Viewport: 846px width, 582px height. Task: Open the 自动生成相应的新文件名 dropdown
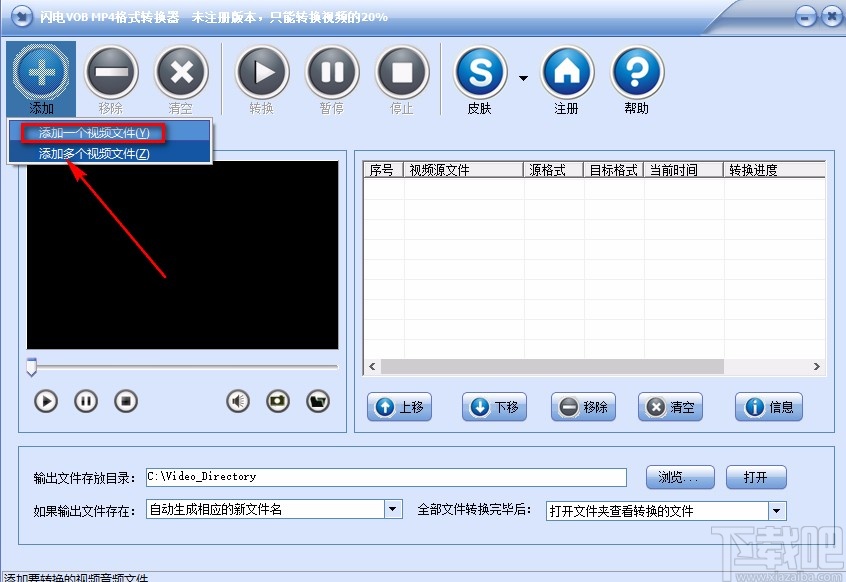coord(393,510)
